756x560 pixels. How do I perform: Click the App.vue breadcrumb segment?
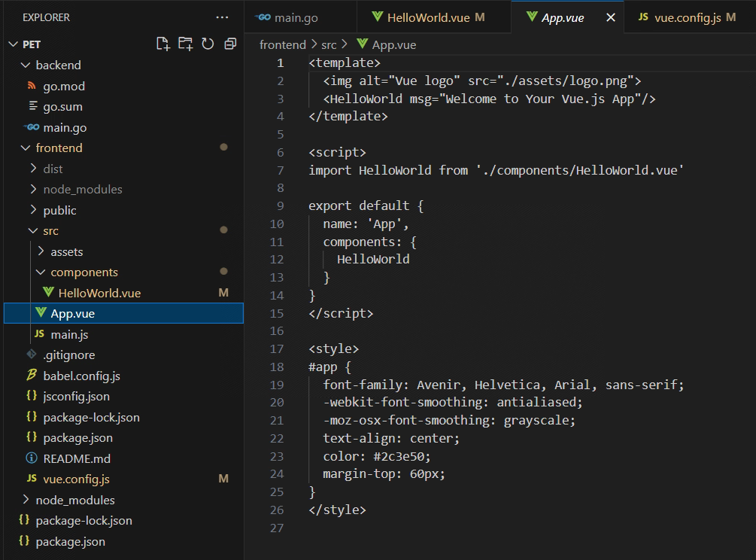(394, 45)
